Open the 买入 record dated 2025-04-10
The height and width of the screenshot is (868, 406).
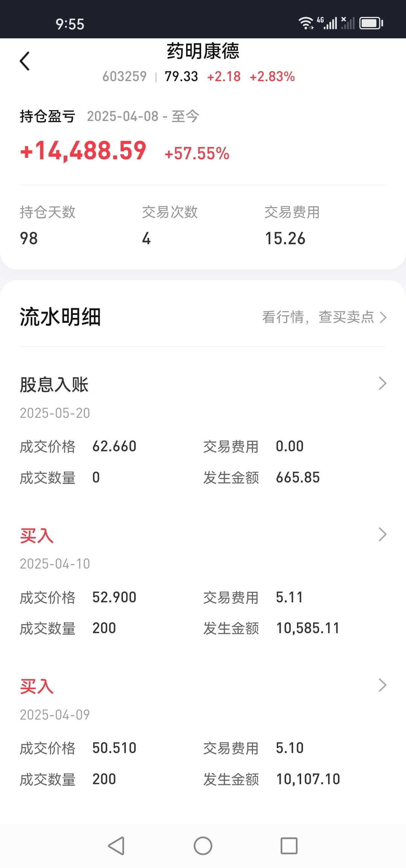(36, 535)
